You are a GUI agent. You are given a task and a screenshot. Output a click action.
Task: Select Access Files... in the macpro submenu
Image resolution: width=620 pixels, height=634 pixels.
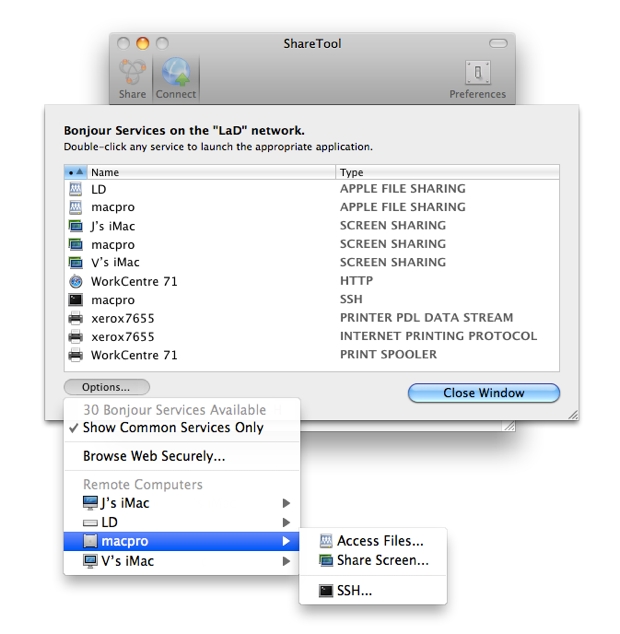pos(373,541)
